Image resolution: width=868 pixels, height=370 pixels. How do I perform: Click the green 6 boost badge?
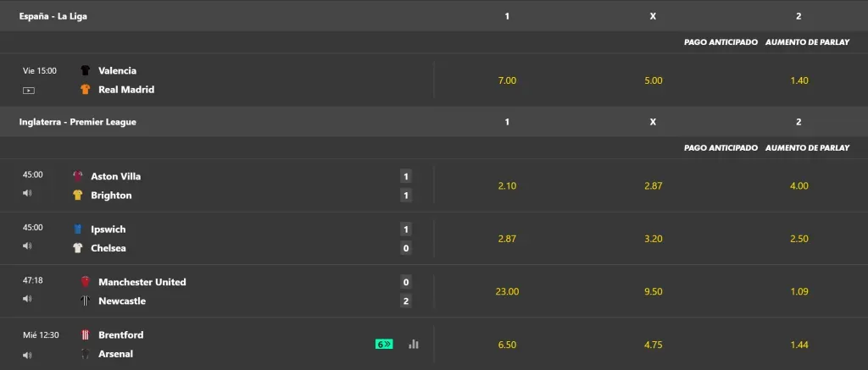point(384,345)
